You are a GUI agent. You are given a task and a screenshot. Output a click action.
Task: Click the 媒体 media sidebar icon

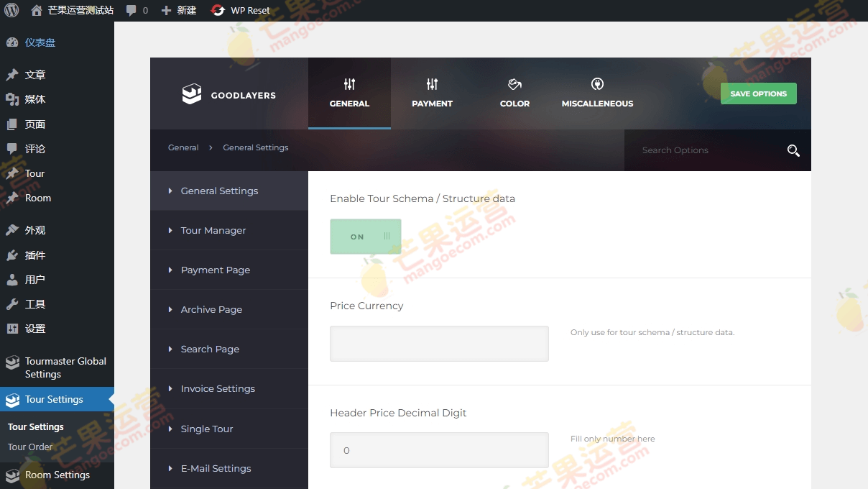11,99
